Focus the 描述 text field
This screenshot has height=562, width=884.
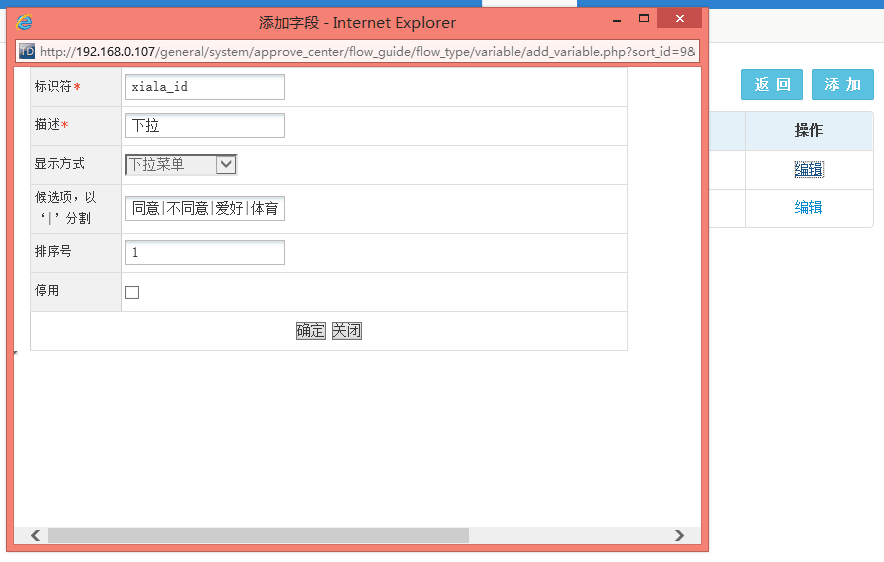(x=205, y=126)
